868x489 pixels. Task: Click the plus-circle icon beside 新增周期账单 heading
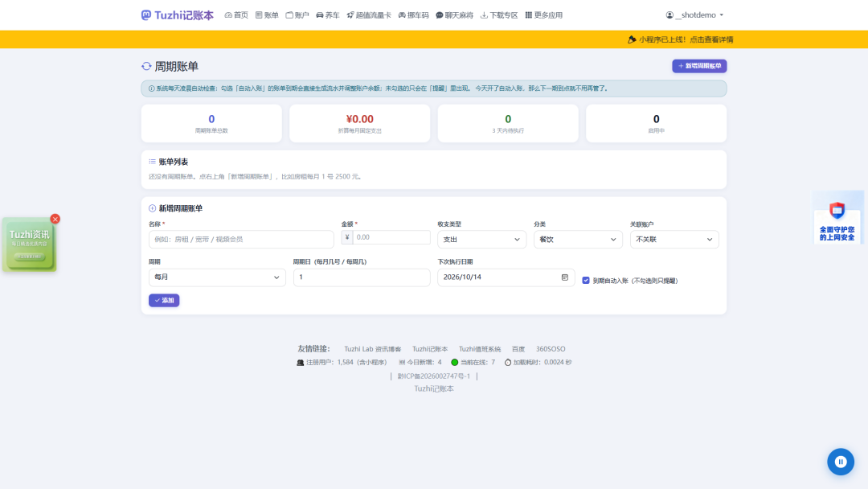(152, 208)
